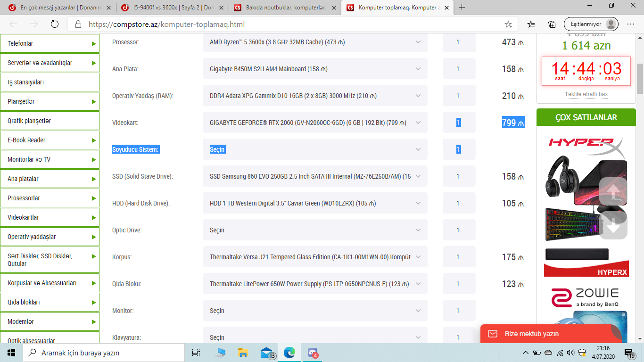Open Task View on the taskbar
Image resolution: width=644 pixels, height=362 pixels.
(196, 353)
